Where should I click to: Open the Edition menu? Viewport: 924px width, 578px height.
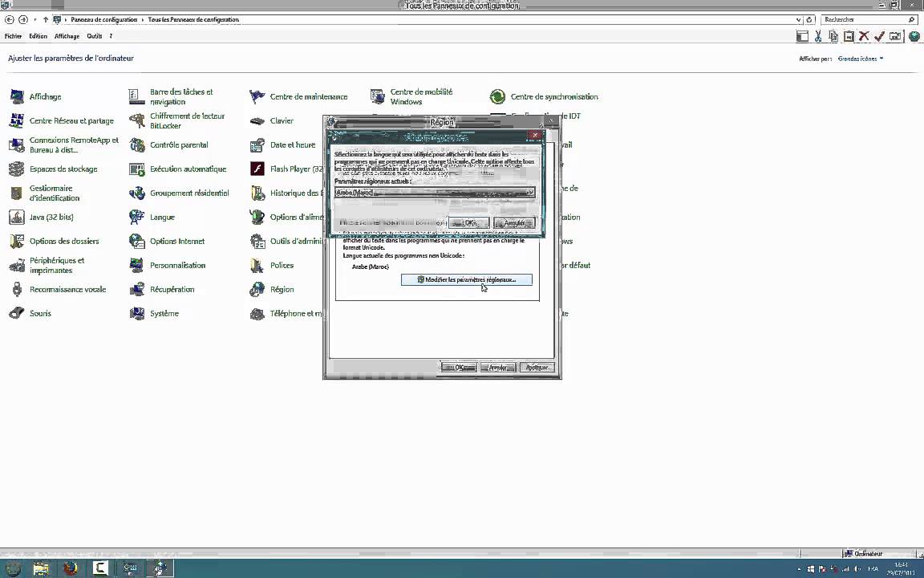[38, 37]
